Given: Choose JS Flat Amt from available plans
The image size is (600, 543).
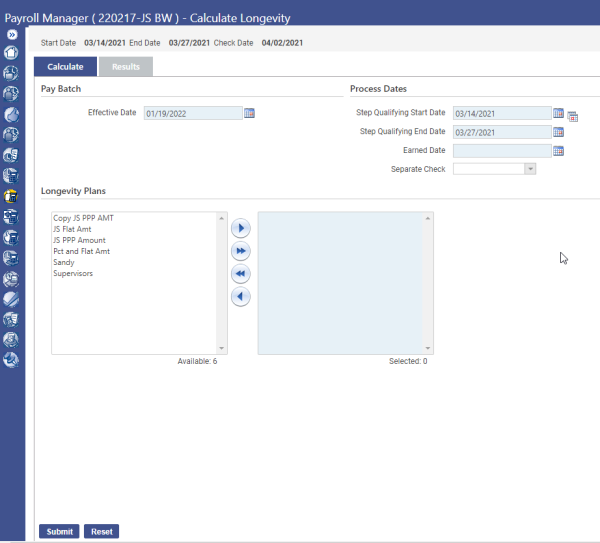Looking at the screenshot, I should [x=72, y=229].
